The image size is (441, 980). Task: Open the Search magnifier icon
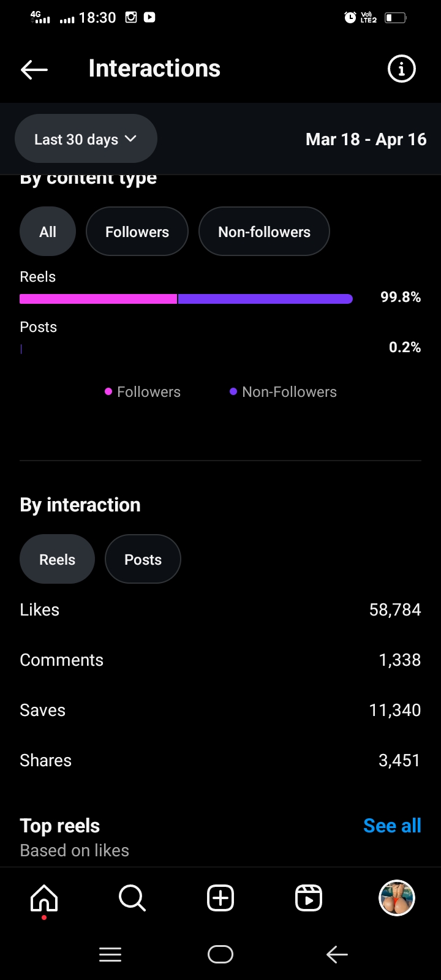coord(132,899)
